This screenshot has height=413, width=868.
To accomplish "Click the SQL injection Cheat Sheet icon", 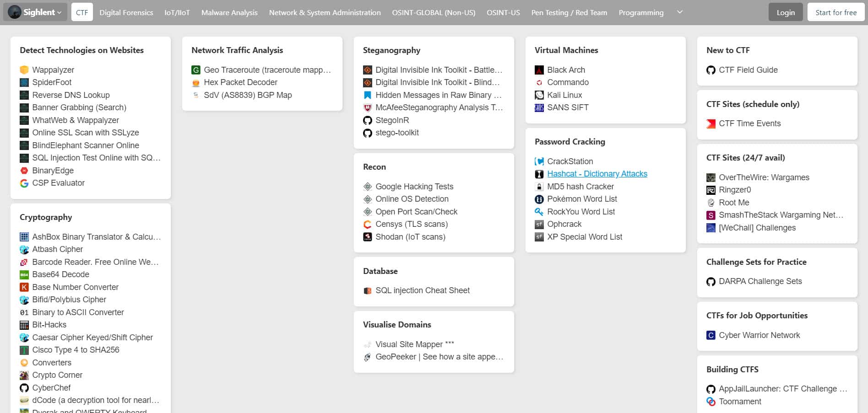I will pos(368,290).
